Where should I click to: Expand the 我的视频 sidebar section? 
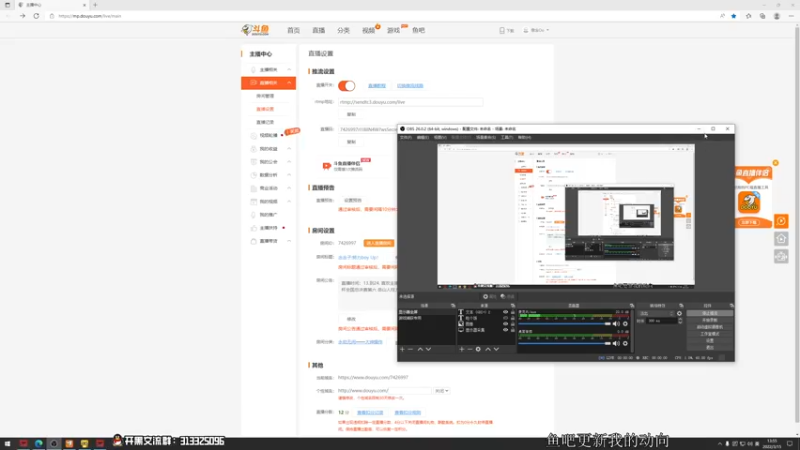(289, 202)
